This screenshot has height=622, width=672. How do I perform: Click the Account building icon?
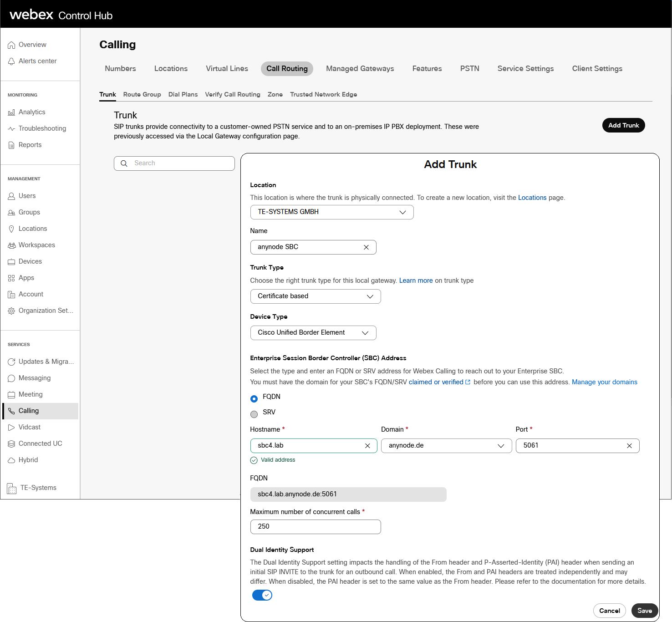click(x=11, y=295)
